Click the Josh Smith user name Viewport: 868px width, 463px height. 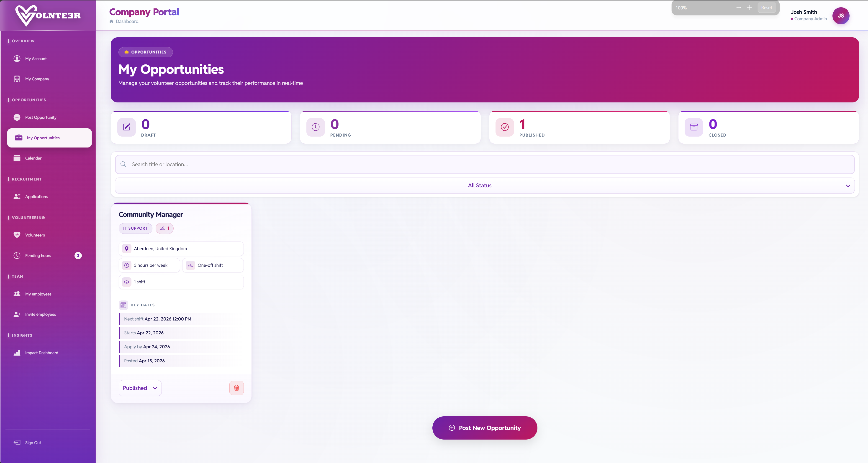(804, 12)
